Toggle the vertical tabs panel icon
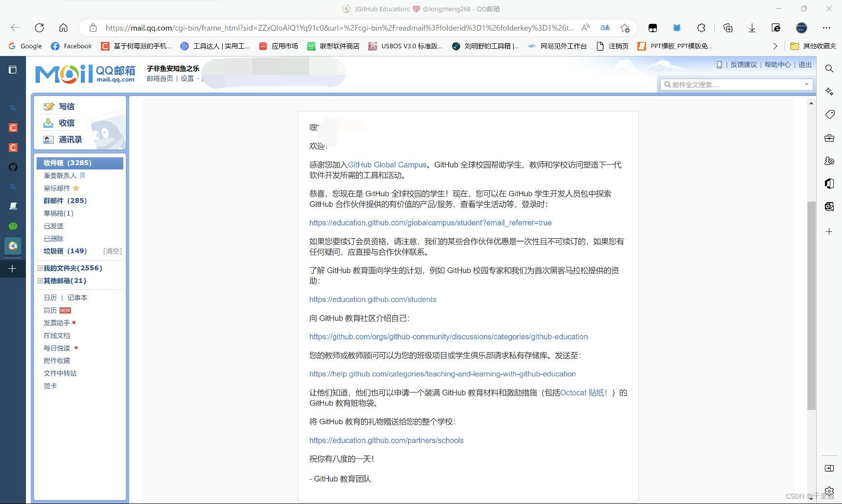 coord(13,70)
